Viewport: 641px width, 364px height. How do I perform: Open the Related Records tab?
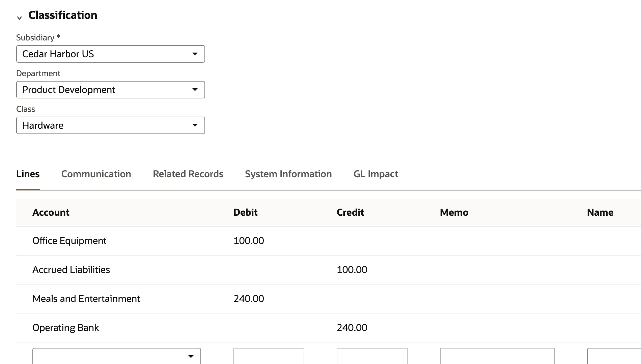(188, 174)
